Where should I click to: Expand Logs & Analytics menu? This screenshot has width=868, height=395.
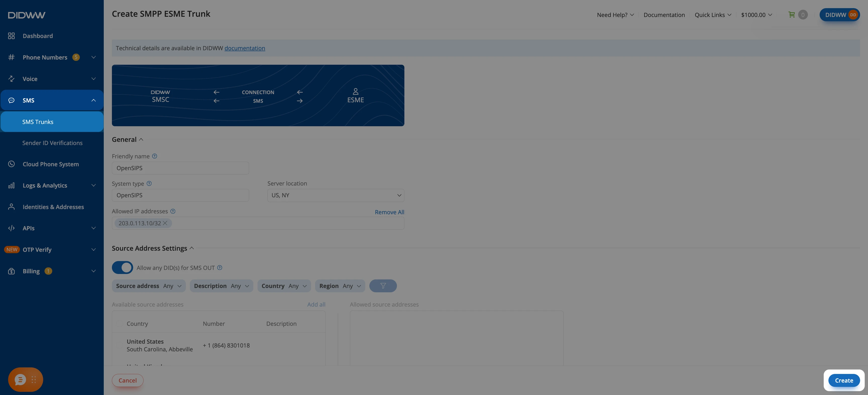point(52,186)
